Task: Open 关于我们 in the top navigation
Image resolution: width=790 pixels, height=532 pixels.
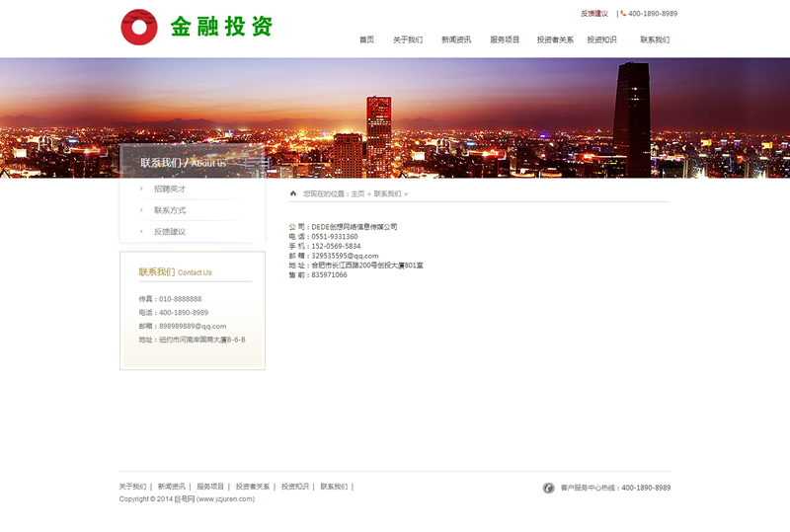Action: coord(407,40)
